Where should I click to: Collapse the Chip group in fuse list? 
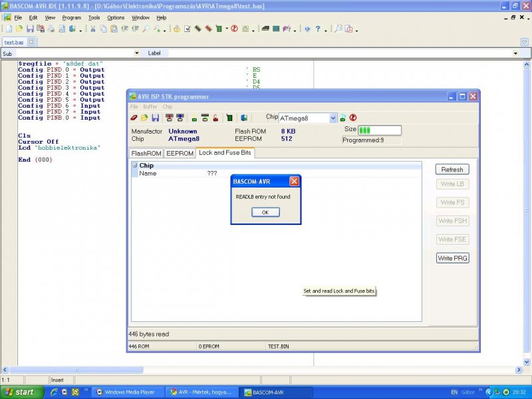(x=135, y=165)
